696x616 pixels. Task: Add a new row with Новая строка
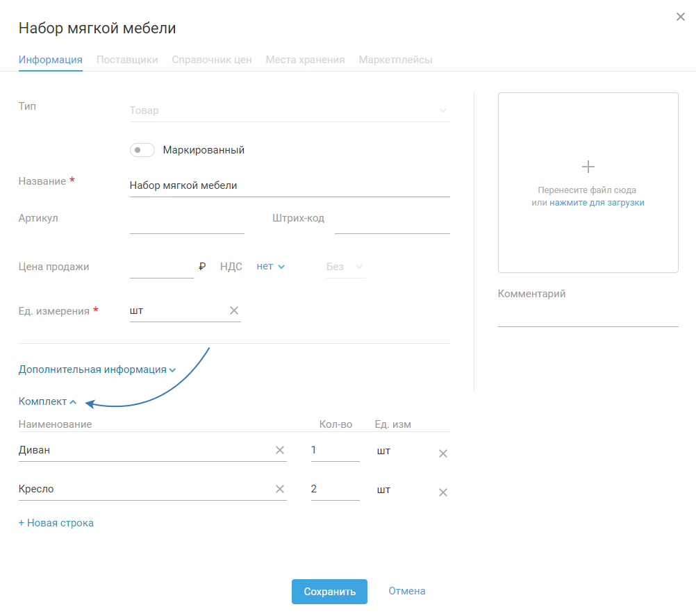pyautogui.click(x=56, y=523)
